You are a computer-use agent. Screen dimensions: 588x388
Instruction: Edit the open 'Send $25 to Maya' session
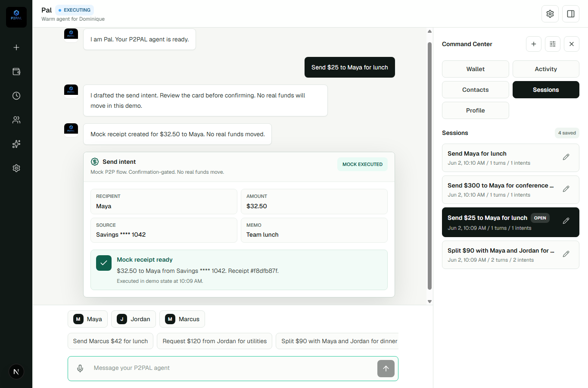click(566, 221)
